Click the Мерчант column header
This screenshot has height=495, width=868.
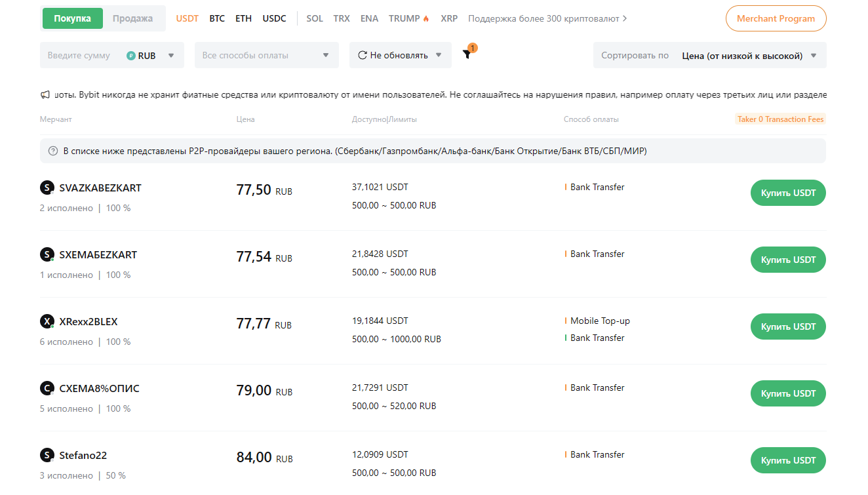(56, 120)
